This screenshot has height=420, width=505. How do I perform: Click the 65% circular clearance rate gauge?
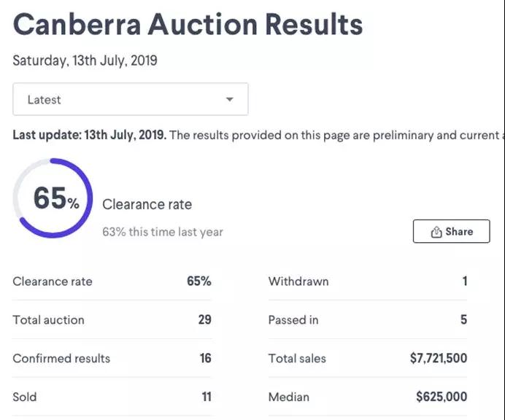[53, 198]
